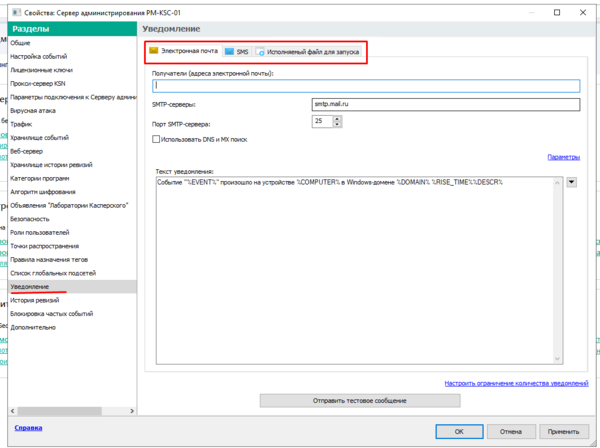Click inside the Текст уведомления text area
600x448 pixels.
354,270
